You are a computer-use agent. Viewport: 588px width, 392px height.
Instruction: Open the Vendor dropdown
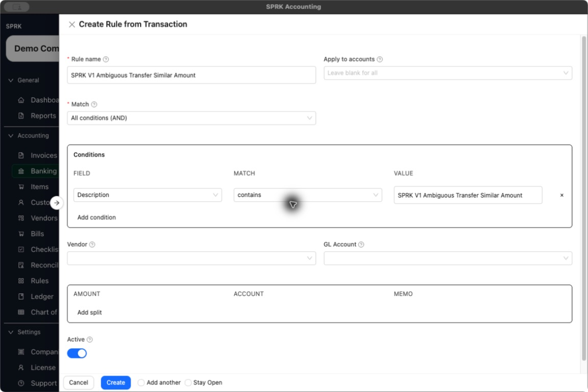pos(191,258)
